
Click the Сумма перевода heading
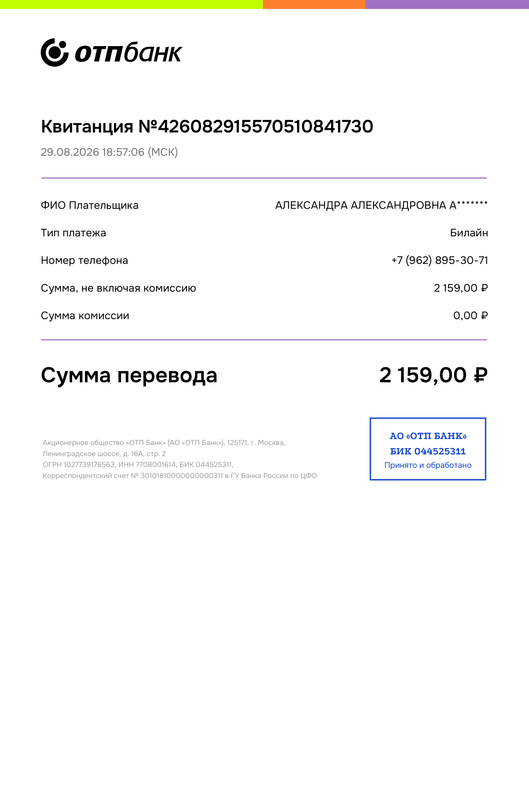click(129, 376)
